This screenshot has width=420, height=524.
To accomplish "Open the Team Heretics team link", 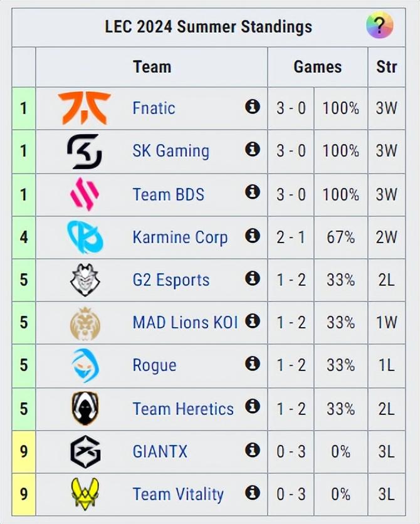I will (183, 409).
